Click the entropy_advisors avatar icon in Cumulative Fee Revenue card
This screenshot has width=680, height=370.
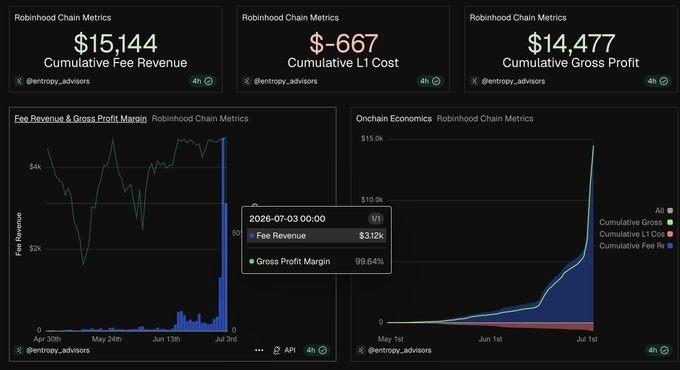point(19,81)
